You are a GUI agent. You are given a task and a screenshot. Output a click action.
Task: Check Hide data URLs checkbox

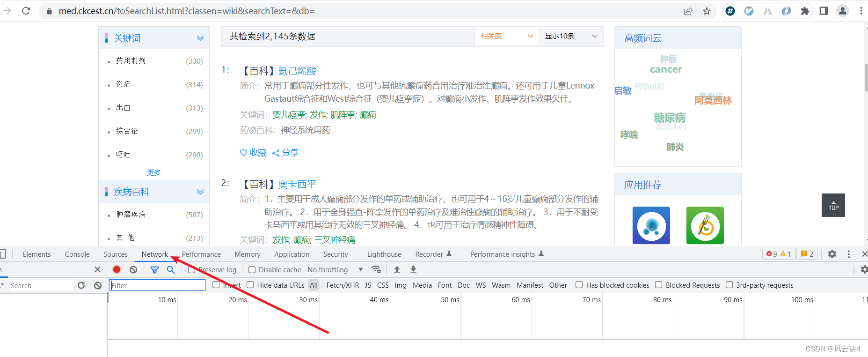(250, 285)
